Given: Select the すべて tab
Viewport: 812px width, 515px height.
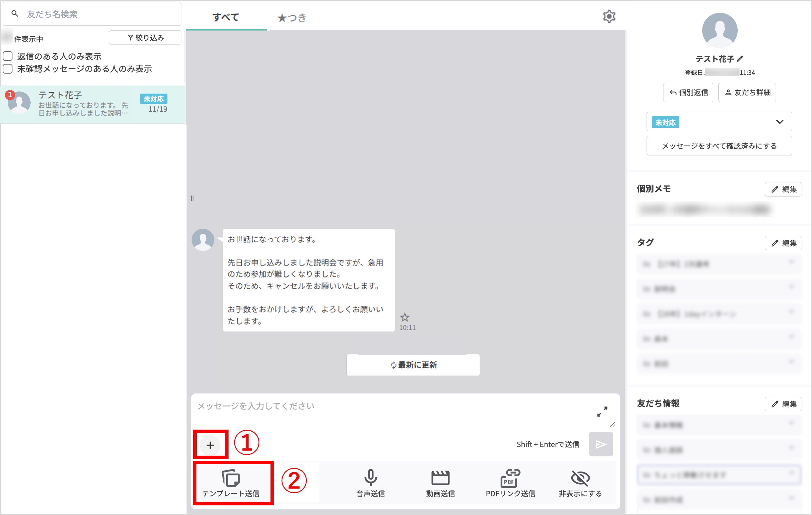Looking at the screenshot, I should pyautogui.click(x=226, y=17).
